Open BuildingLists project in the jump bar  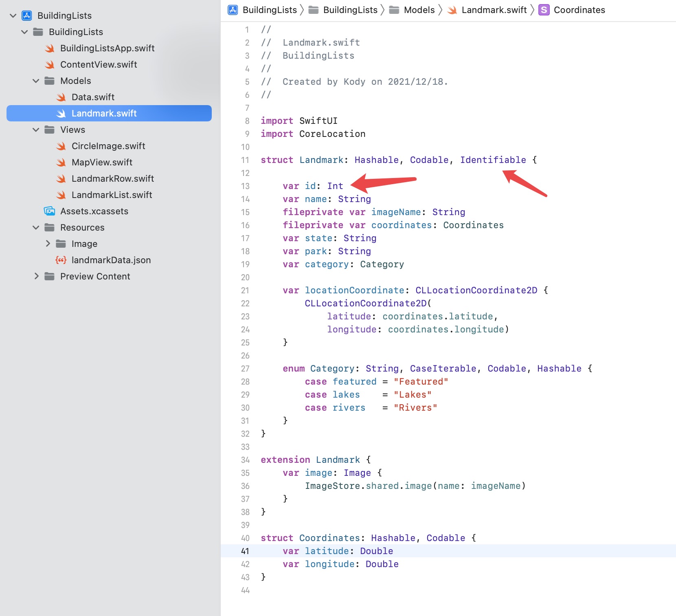tap(270, 10)
